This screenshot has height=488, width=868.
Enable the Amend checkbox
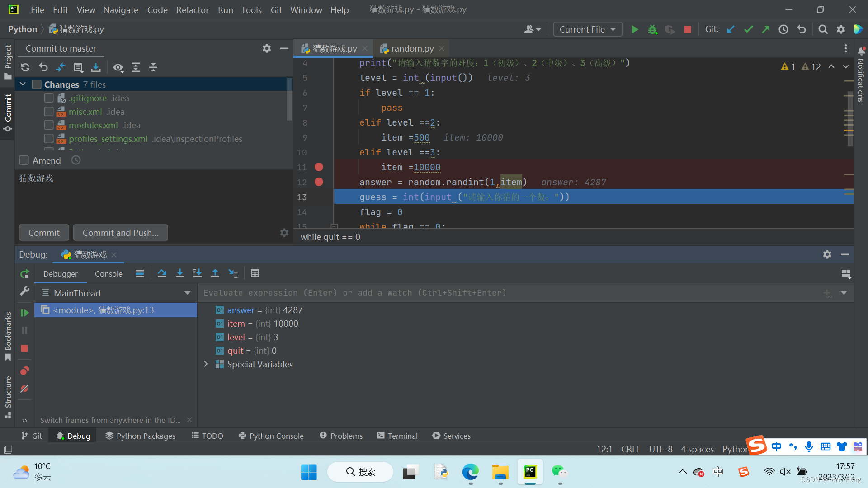click(24, 160)
